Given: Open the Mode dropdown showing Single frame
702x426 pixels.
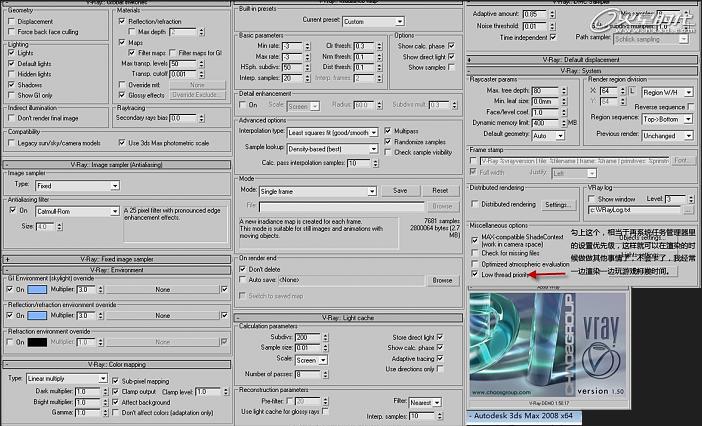Looking at the screenshot, I should [x=317, y=192].
